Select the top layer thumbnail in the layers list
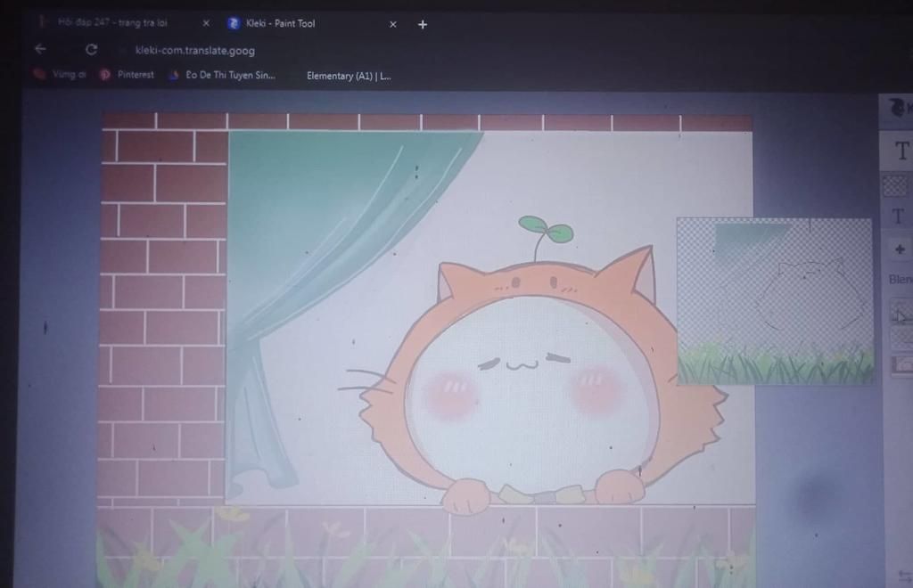 pos(902,311)
